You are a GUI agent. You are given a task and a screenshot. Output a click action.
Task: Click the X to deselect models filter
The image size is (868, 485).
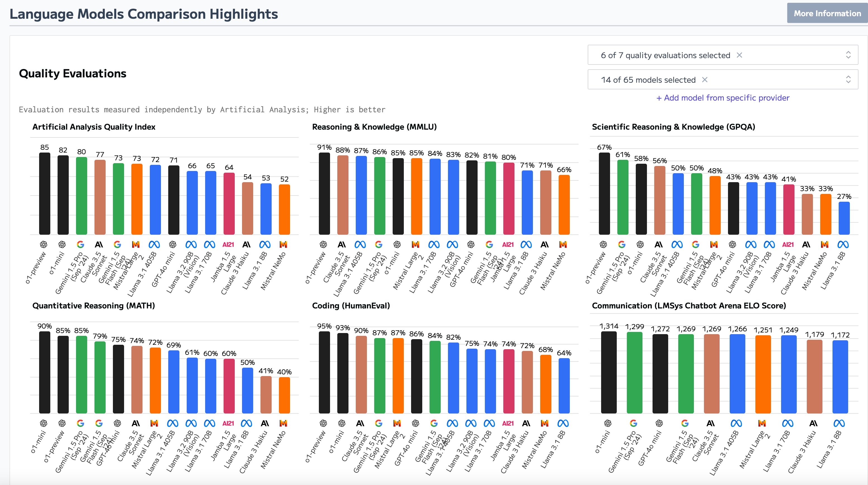click(705, 79)
